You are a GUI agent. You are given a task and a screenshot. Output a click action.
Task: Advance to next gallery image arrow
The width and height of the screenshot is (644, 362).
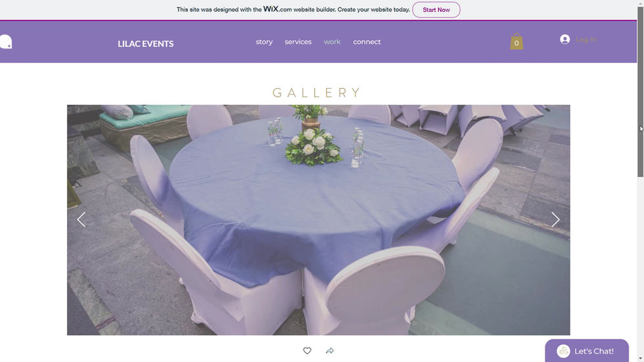pyautogui.click(x=555, y=219)
